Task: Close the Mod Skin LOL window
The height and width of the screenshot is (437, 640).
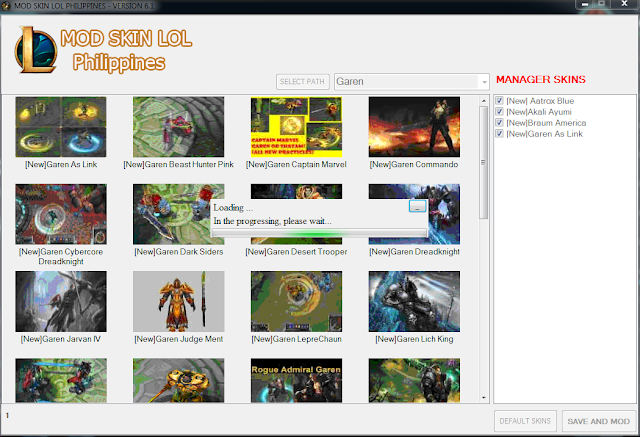Action: pyautogui.click(x=624, y=4)
